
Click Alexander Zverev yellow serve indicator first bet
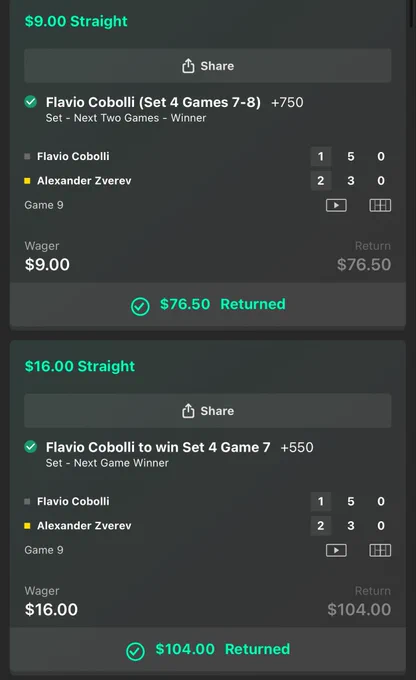click(27, 181)
